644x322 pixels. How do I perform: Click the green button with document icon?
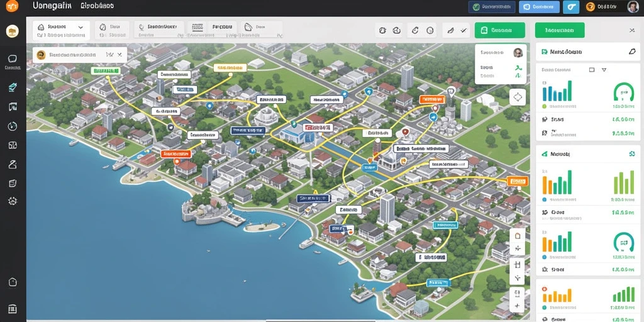[x=500, y=30]
